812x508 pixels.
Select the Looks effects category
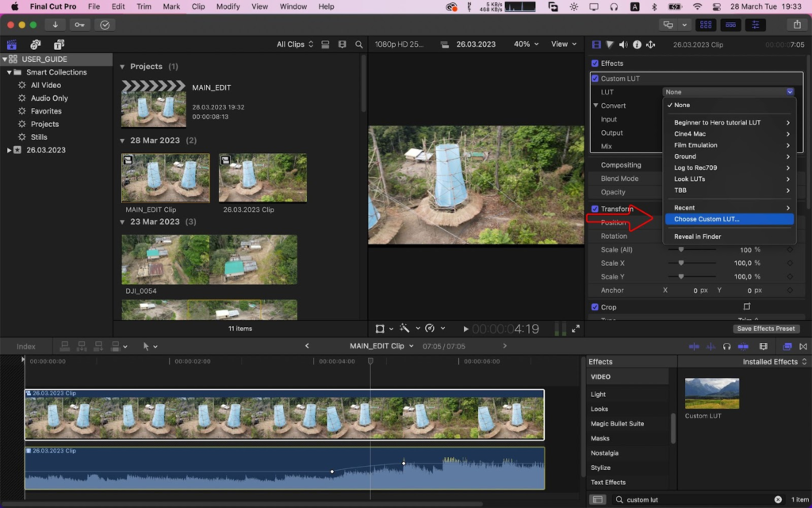pyautogui.click(x=599, y=409)
